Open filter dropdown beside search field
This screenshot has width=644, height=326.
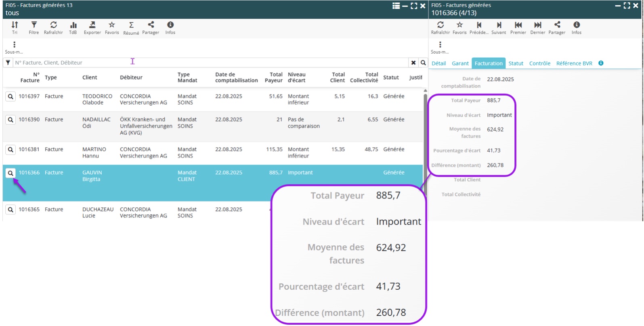[8, 63]
